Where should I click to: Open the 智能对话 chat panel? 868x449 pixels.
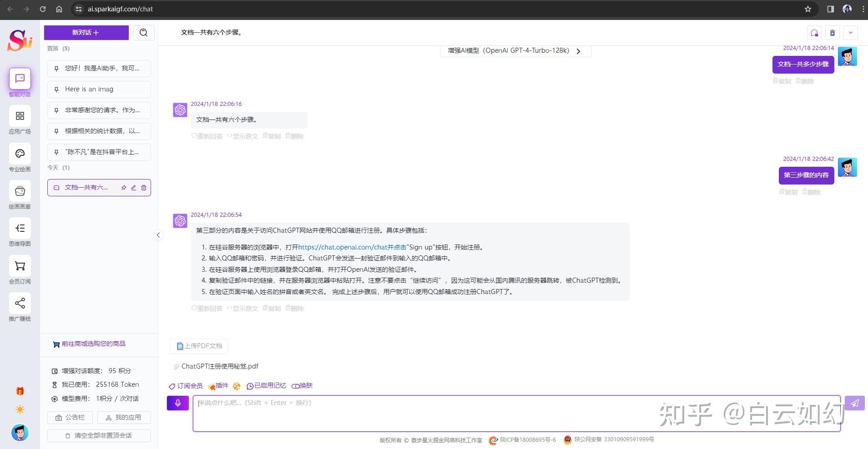20,79
